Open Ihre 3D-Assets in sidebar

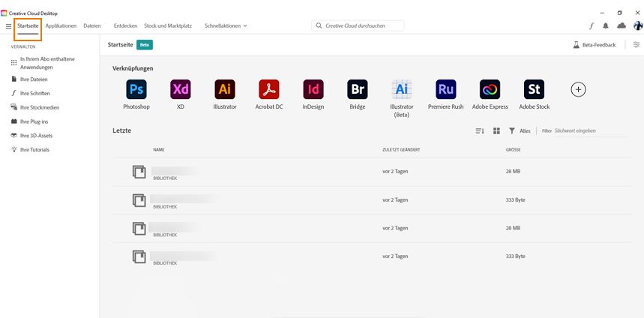click(31, 136)
